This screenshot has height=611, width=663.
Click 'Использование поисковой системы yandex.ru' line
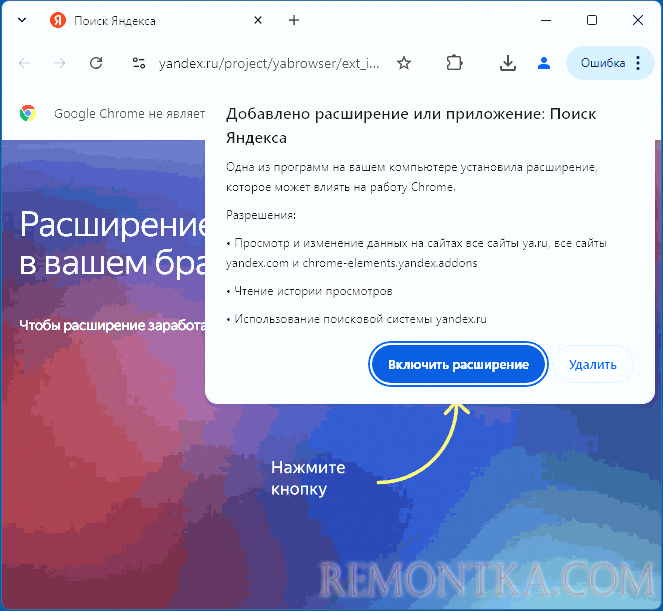[356, 319]
